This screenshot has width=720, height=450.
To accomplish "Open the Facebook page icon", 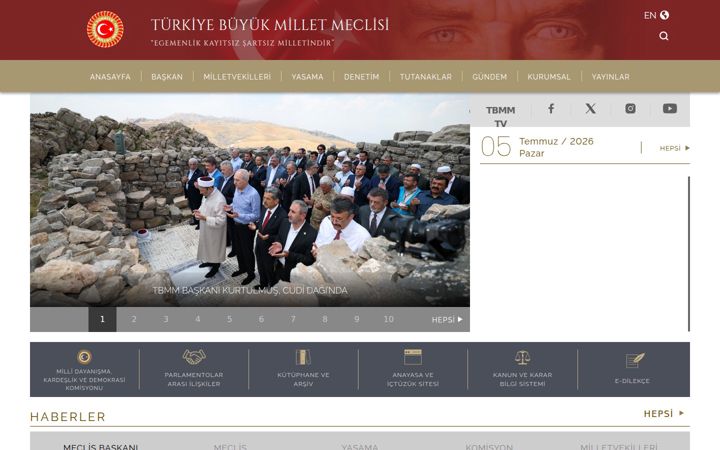I will [551, 108].
